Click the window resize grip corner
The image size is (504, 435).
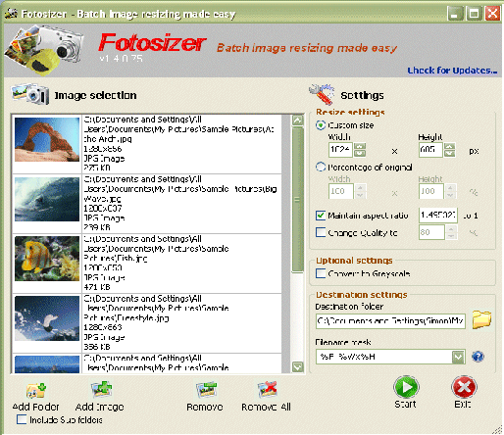click(497, 430)
